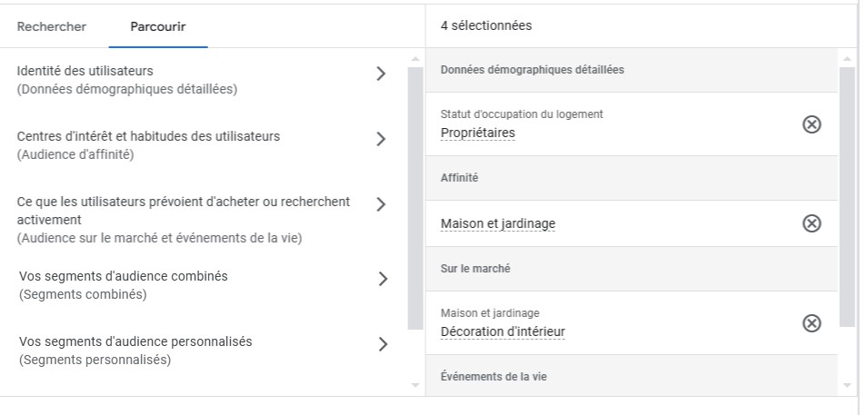Screen dimensions: 868x415
Task: Click down arrow of selected-segments scrollbar
Action: coord(847,385)
